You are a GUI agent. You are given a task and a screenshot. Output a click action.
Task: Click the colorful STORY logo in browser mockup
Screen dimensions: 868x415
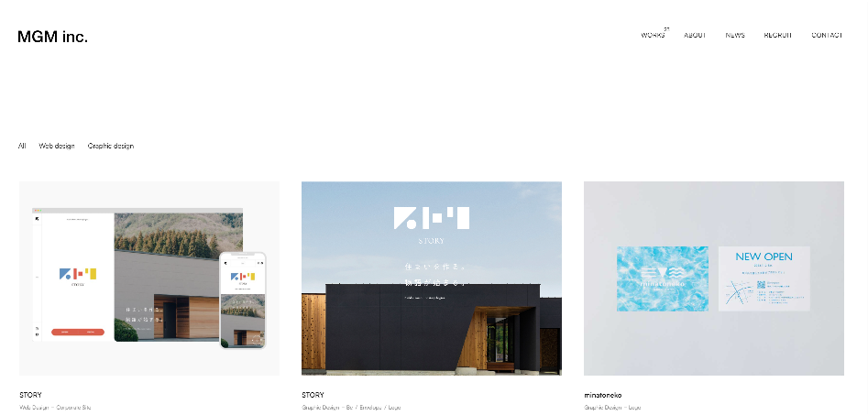tap(78, 275)
